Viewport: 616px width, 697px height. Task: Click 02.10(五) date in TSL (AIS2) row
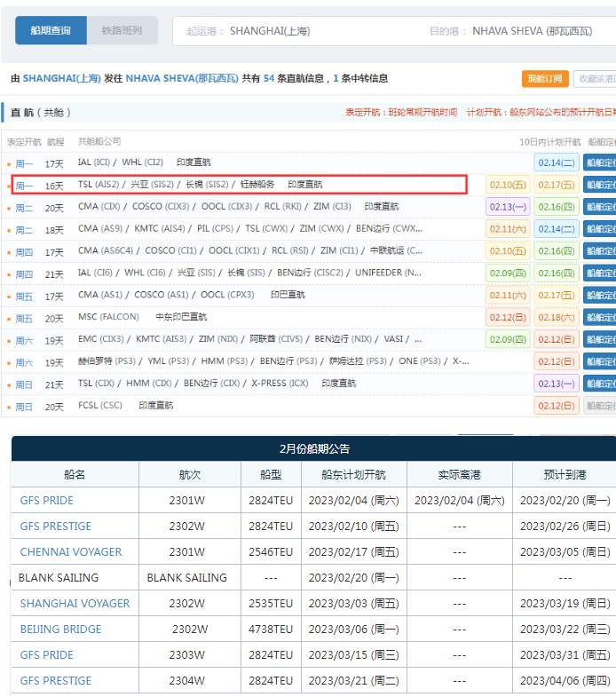point(508,185)
